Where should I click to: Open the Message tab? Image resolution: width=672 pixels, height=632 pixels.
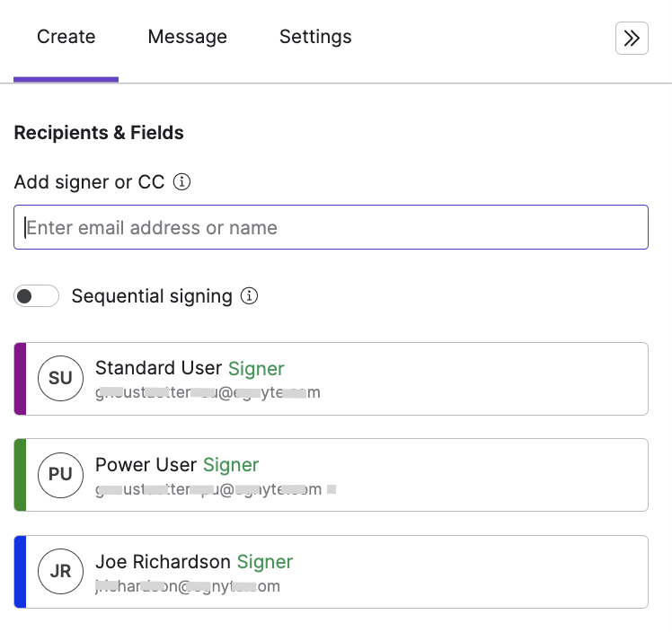187,37
